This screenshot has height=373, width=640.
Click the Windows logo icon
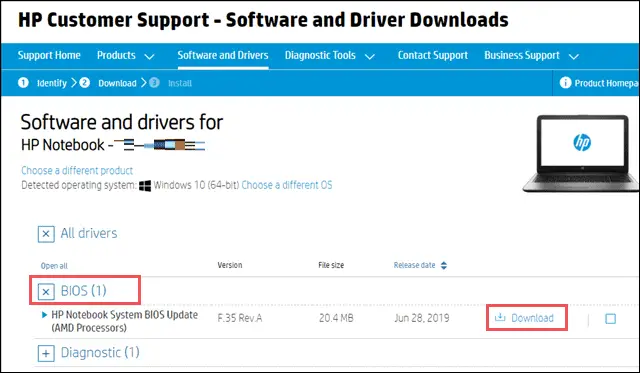145,186
